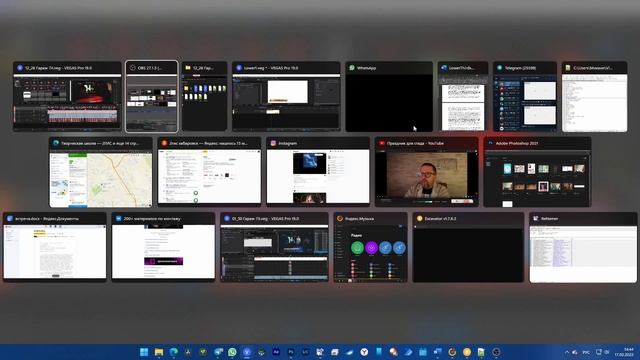Viewport: 640px width, 360px height.
Task: Open After Effects from the taskbar
Action: (276, 352)
